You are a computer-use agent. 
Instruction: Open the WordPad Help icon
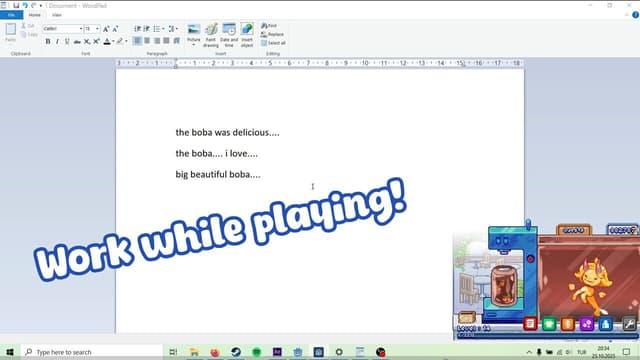(x=636, y=15)
